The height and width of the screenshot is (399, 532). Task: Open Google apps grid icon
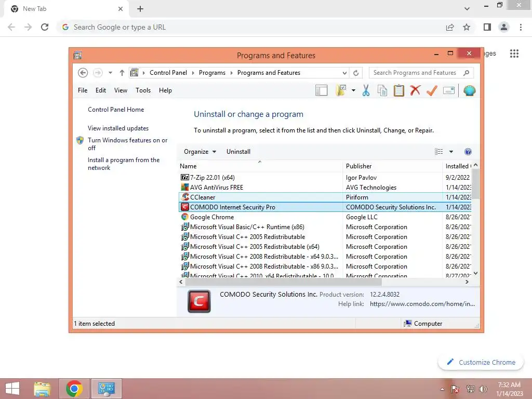click(x=514, y=54)
